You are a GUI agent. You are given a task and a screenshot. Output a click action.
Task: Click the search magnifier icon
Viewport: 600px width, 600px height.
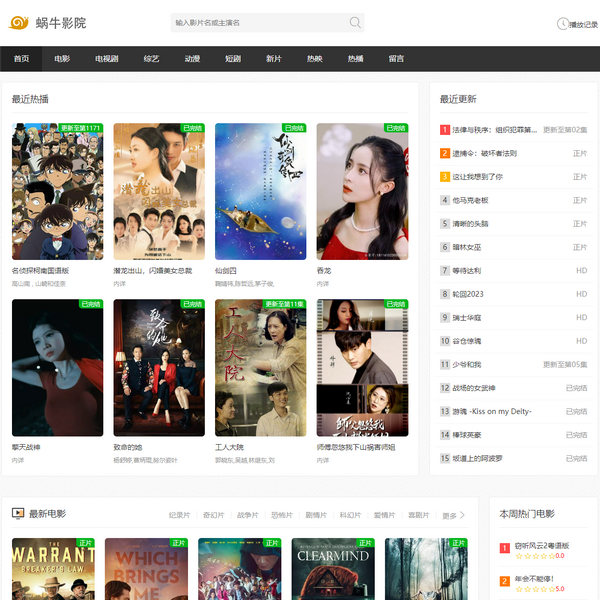(x=355, y=22)
